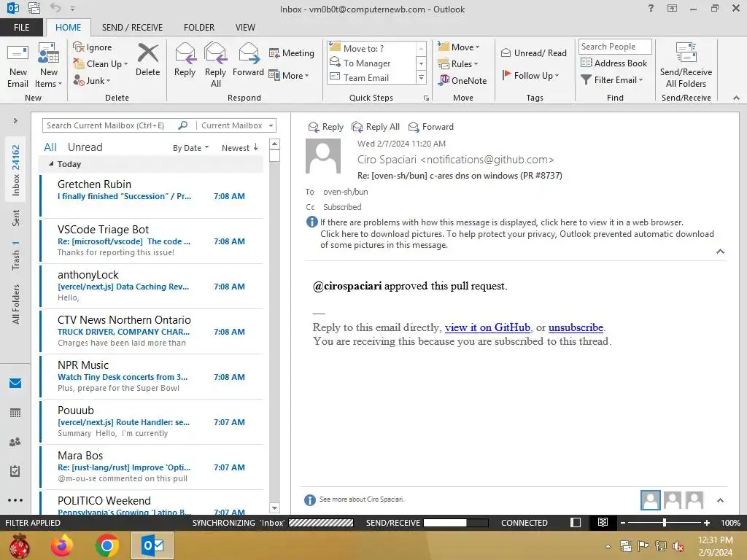
Task: Show only Unread messages
Action: [x=85, y=147]
